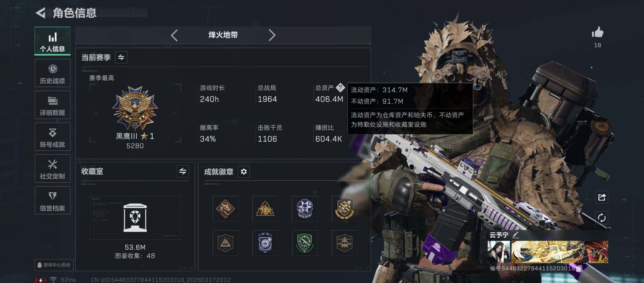Click the red dragon achievement badge
This screenshot has height=283, width=644.
click(x=225, y=209)
